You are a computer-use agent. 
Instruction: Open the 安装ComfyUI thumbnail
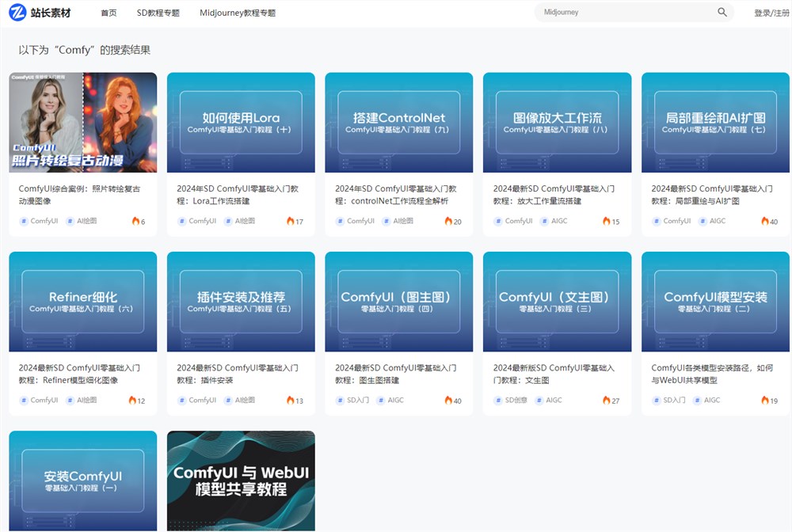click(x=83, y=481)
